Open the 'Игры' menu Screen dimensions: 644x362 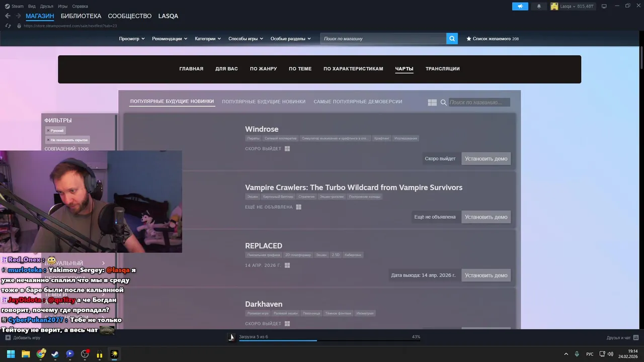click(62, 6)
